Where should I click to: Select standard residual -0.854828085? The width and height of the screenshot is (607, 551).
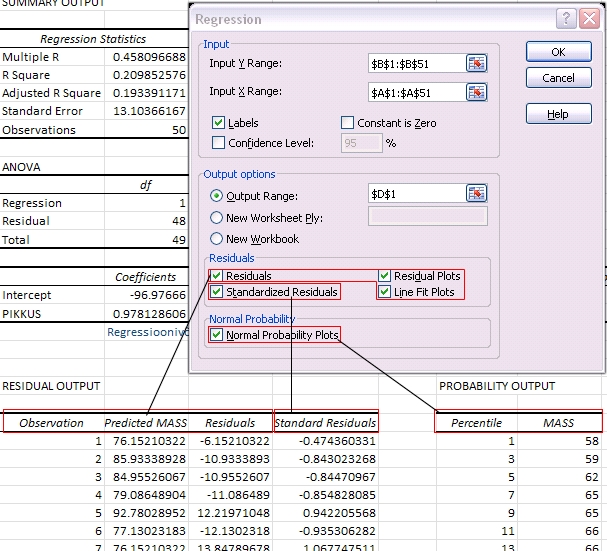[326, 495]
